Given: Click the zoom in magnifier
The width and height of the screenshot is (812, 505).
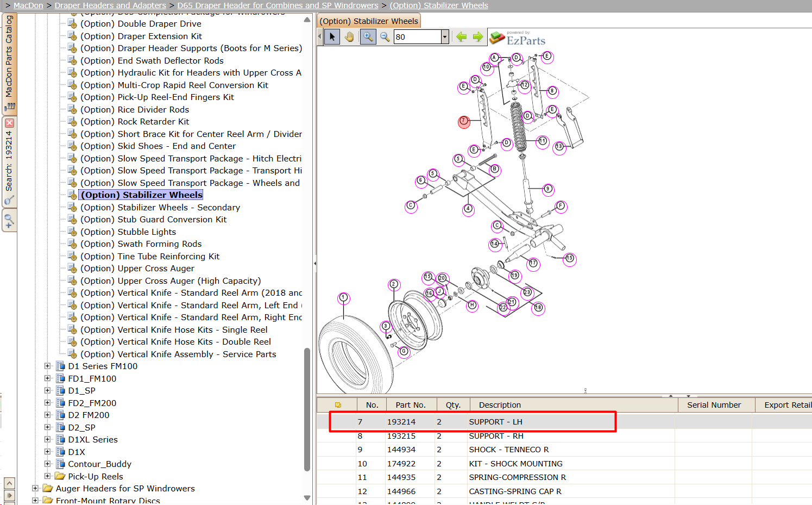Looking at the screenshot, I should click(x=368, y=37).
